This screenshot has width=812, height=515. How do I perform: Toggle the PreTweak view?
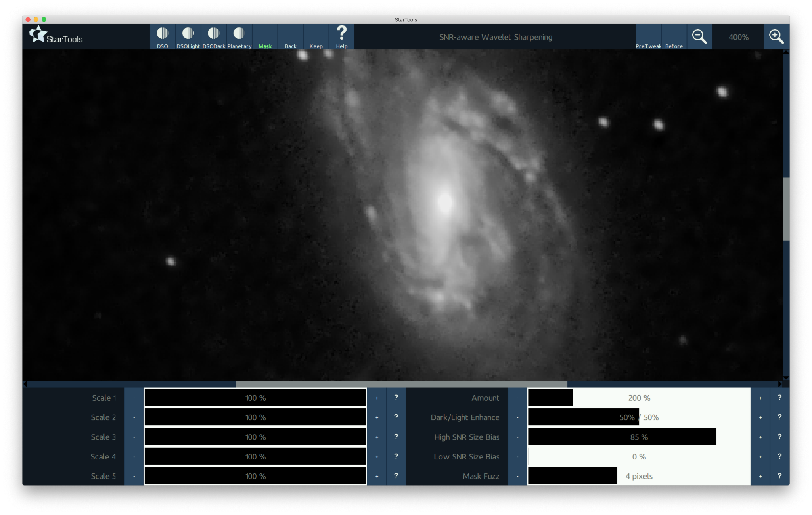coord(648,37)
